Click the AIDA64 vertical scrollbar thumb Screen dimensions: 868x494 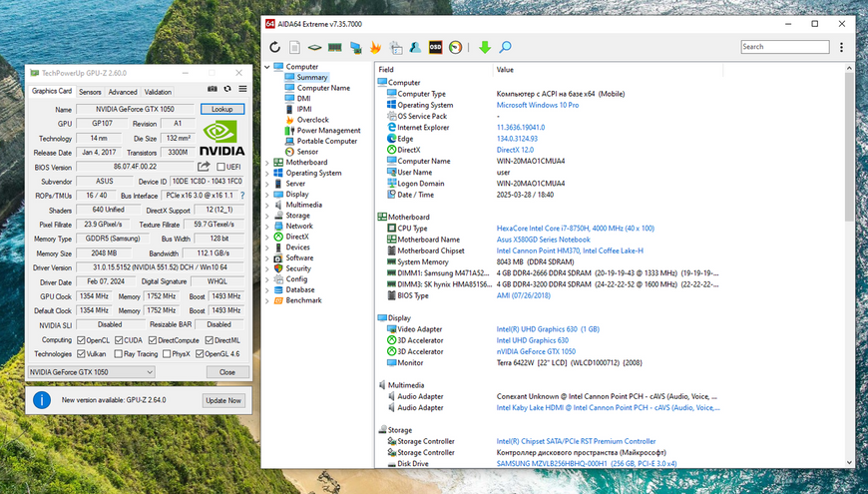[849, 147]
